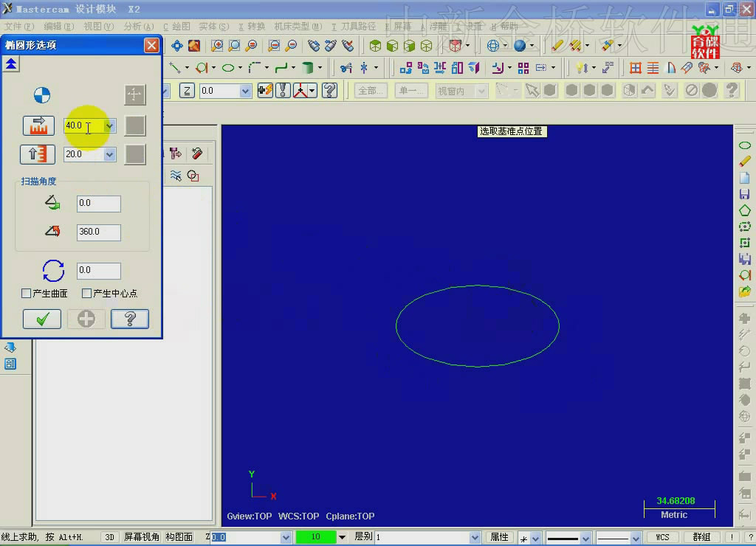Click the crosshair point-pick button in dialog
The image size is (756, 546).
pyautogui.click(x=134, y=95)
